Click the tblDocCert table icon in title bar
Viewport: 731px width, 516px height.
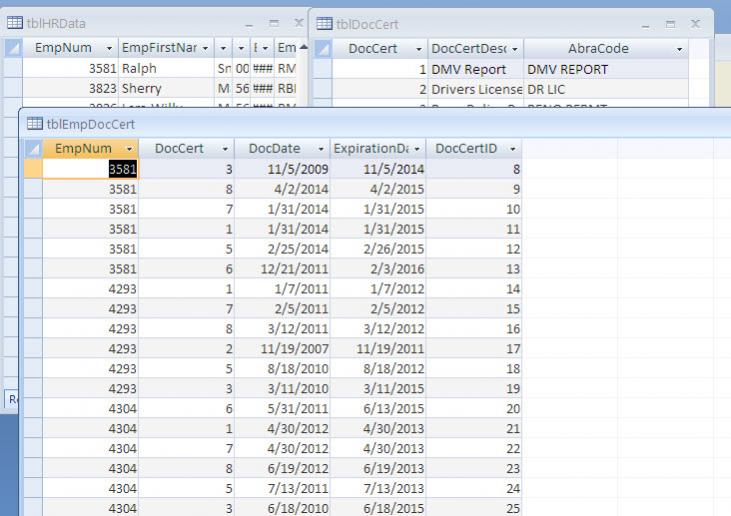[325, 23]
